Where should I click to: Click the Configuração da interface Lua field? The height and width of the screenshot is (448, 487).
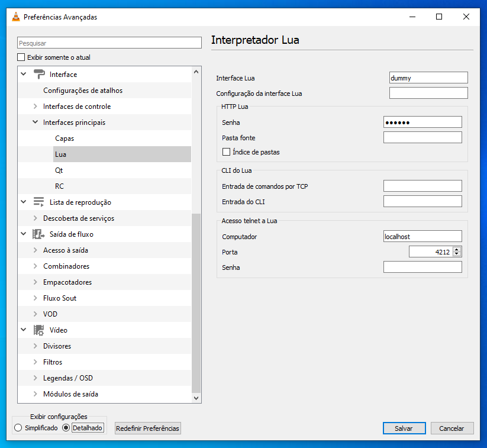point(428,93)
